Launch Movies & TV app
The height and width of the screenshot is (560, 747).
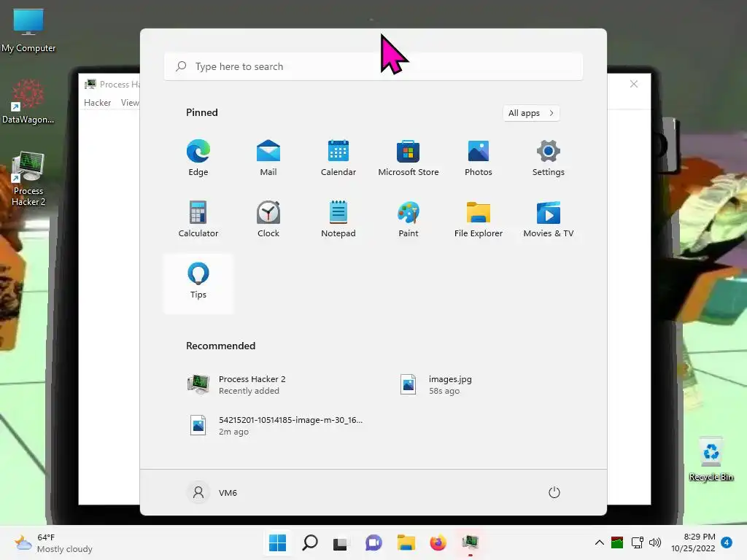coord(549,219)
